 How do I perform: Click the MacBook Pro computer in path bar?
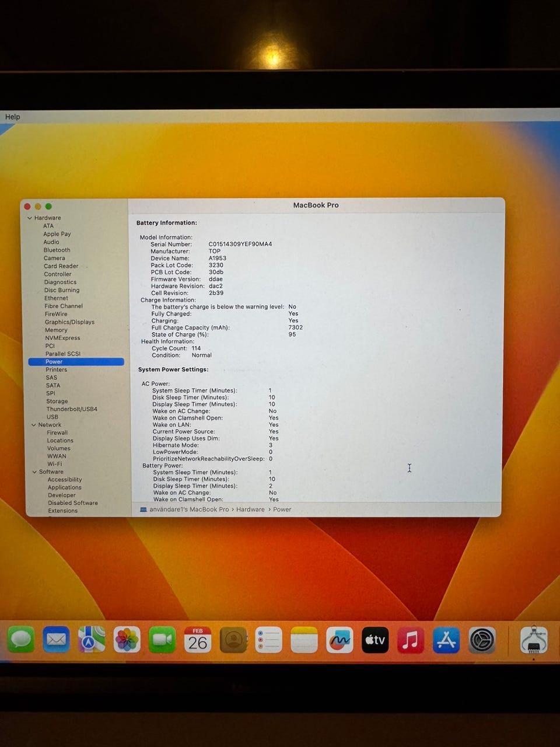188,509
